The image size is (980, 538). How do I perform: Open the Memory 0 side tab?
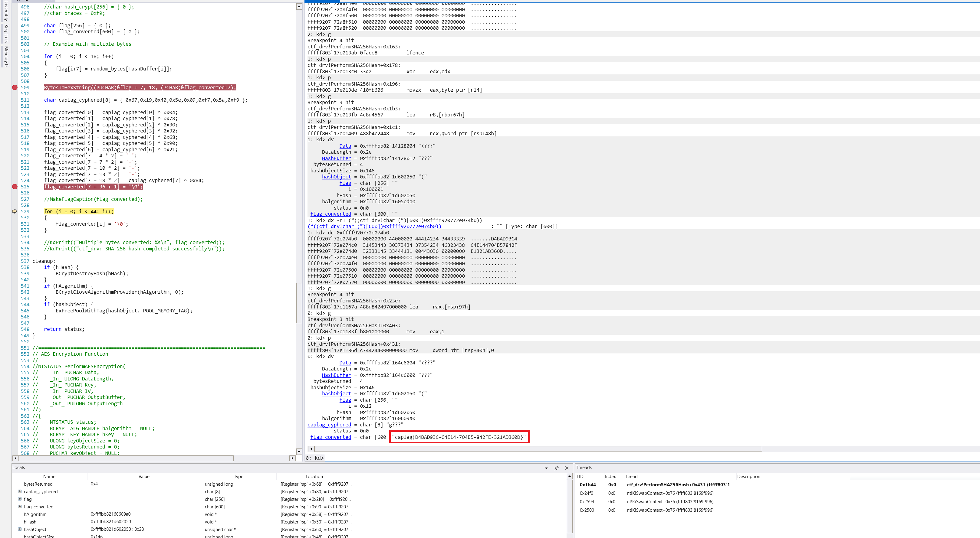coord(6,56)
